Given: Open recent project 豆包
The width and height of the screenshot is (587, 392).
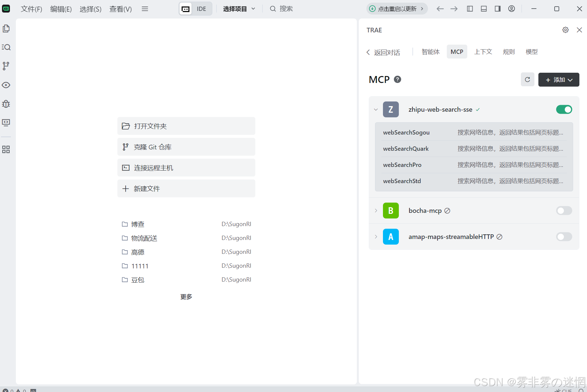Looking at the screenshot, I should [186, 280].
